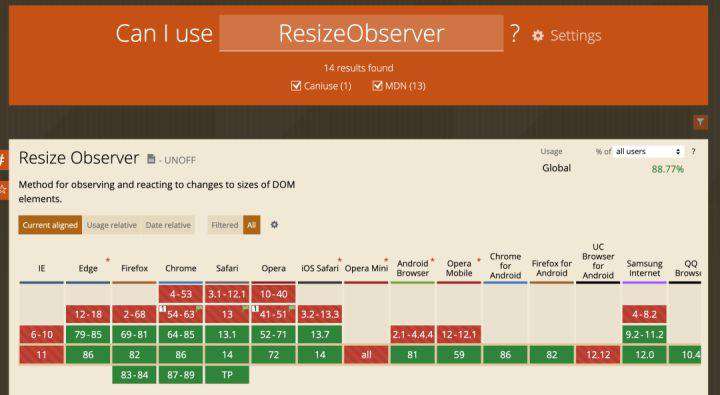Click iOS Safari 13.7 cell

[x=320, y=334]
